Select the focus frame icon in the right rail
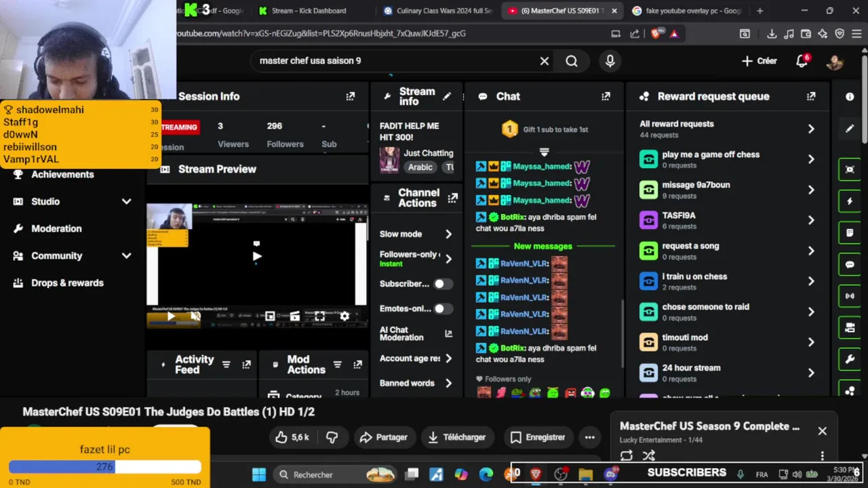The height and width of the screenshot is (488, 868). [x=850, y=169]
